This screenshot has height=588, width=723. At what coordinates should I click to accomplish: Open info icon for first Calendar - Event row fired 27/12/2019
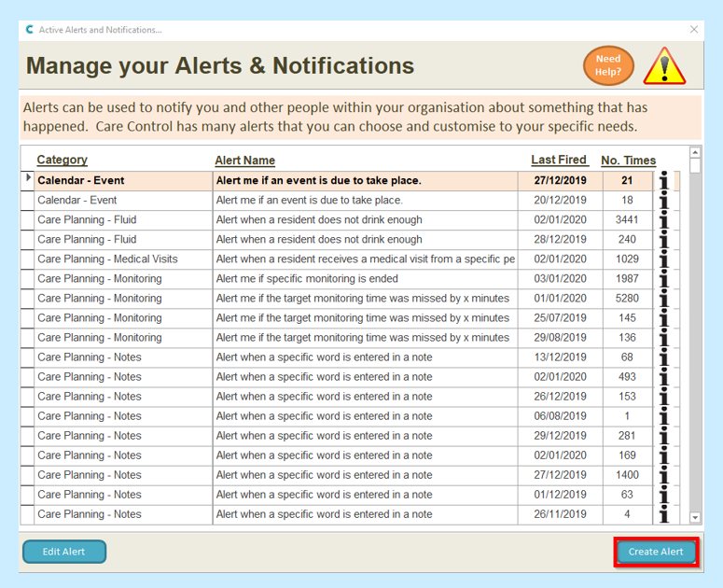(x=664, y=181)
